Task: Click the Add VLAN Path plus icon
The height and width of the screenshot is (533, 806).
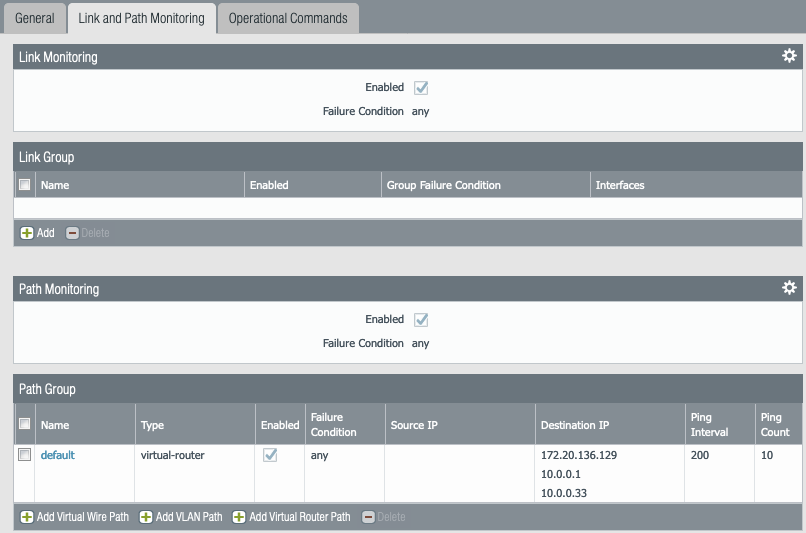Action: tap(146, 517)
